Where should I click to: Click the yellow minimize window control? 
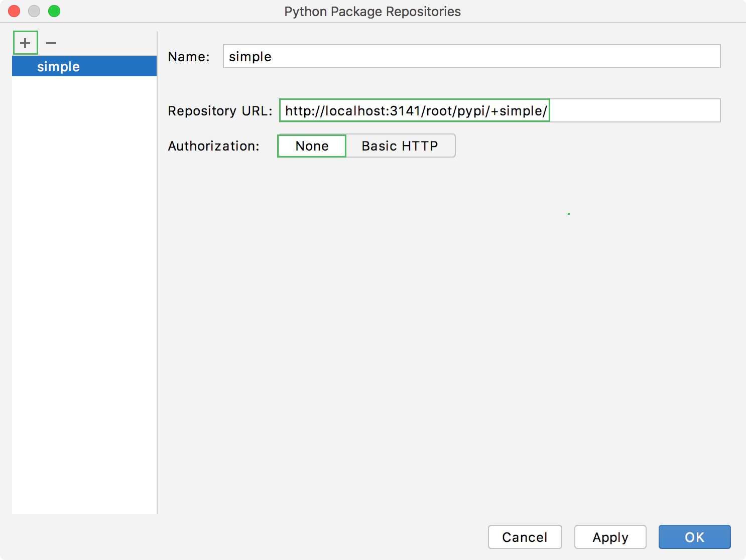[x=34, y=11]
